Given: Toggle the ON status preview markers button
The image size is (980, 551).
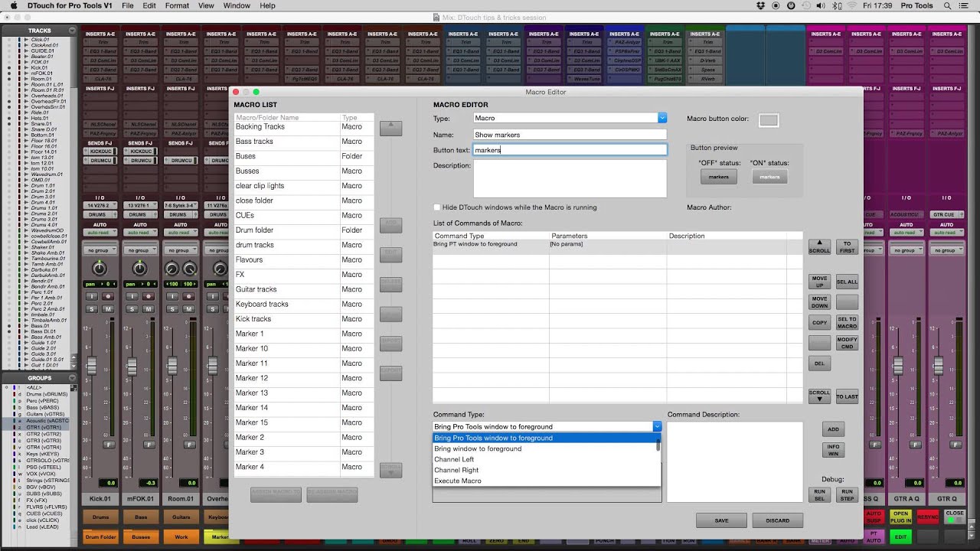Looking at the screenshot, I should pos(769,177).
